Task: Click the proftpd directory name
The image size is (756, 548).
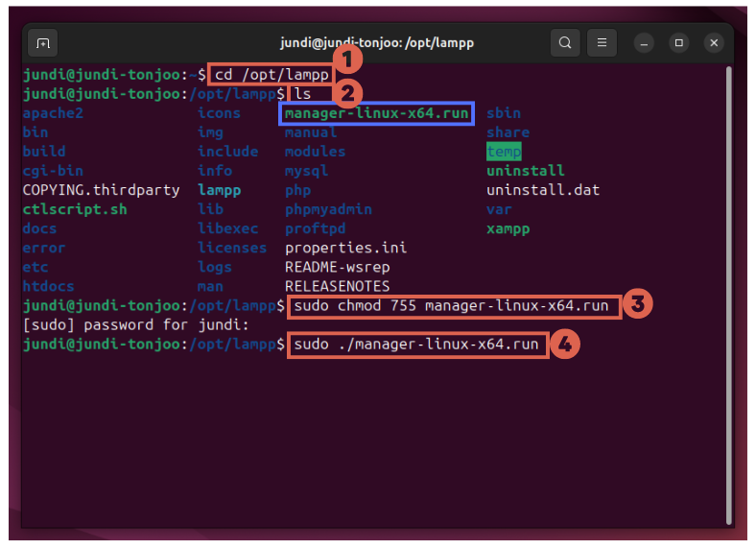Action: (316, 228)
